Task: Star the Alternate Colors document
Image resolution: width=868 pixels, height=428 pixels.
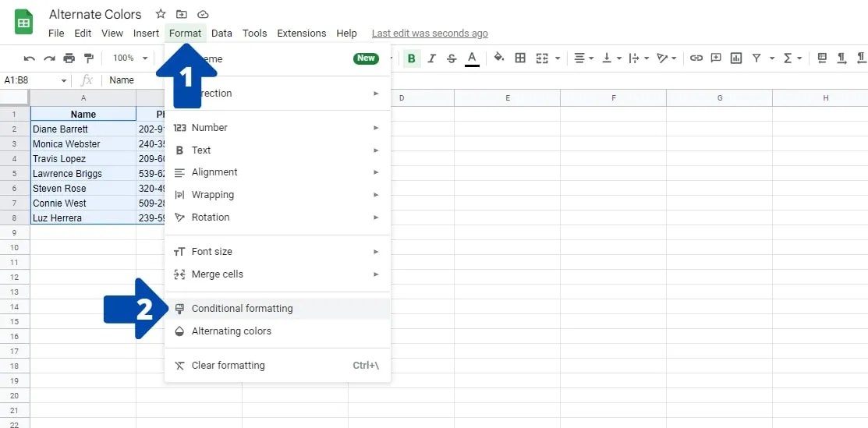Action: click(161, 14)
